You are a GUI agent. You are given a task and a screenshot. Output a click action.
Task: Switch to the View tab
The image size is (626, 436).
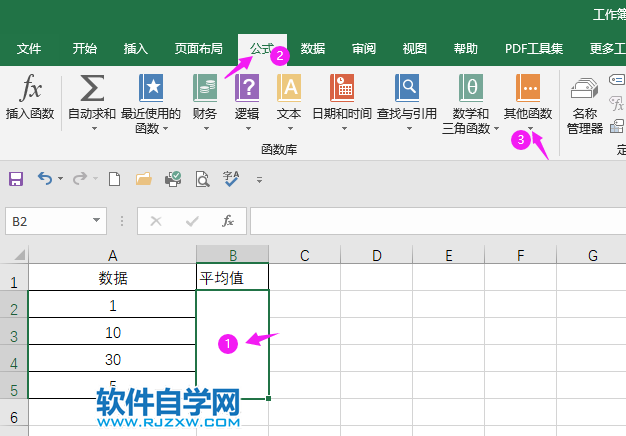click(x=415, y=49)
